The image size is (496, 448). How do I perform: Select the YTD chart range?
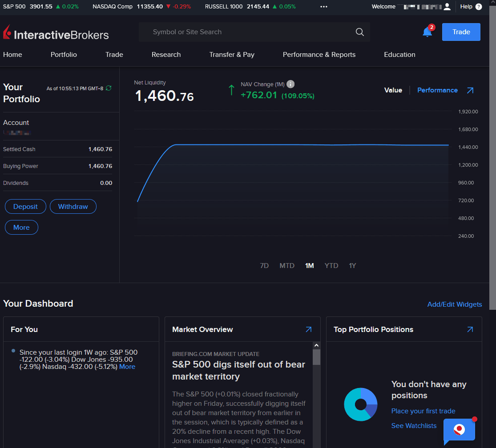(331, 266)
